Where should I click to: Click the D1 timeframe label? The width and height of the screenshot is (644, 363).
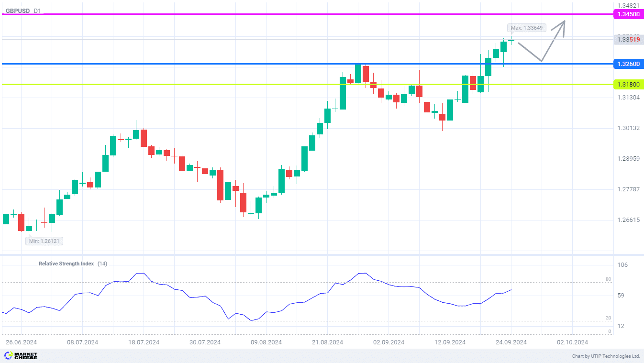[37, 11]
